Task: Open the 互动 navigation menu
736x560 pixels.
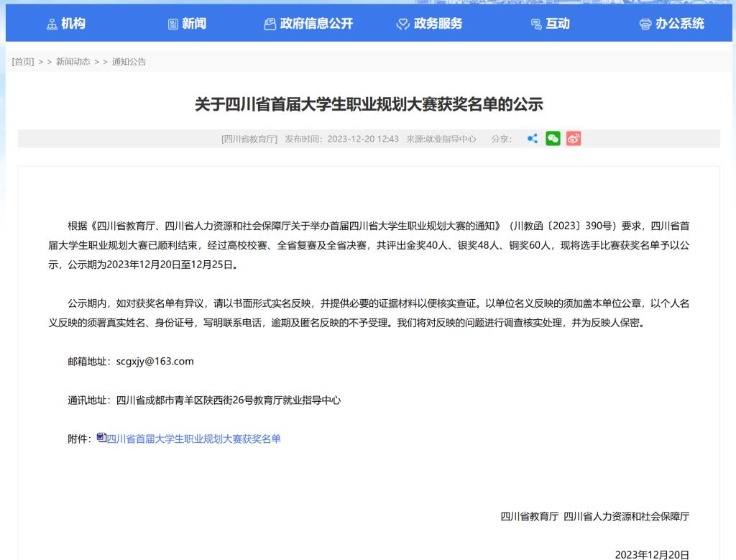Action: (550, 24)
